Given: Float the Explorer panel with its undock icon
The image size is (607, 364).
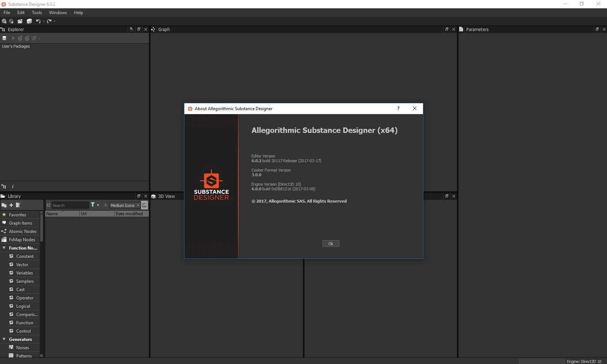Looking at the screenshot, I should [138, 29].
